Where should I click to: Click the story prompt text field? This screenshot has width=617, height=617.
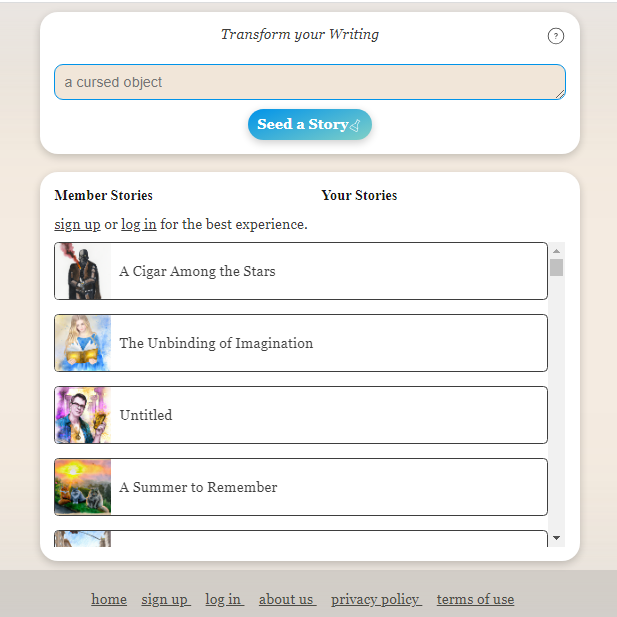tap(309, 82)
